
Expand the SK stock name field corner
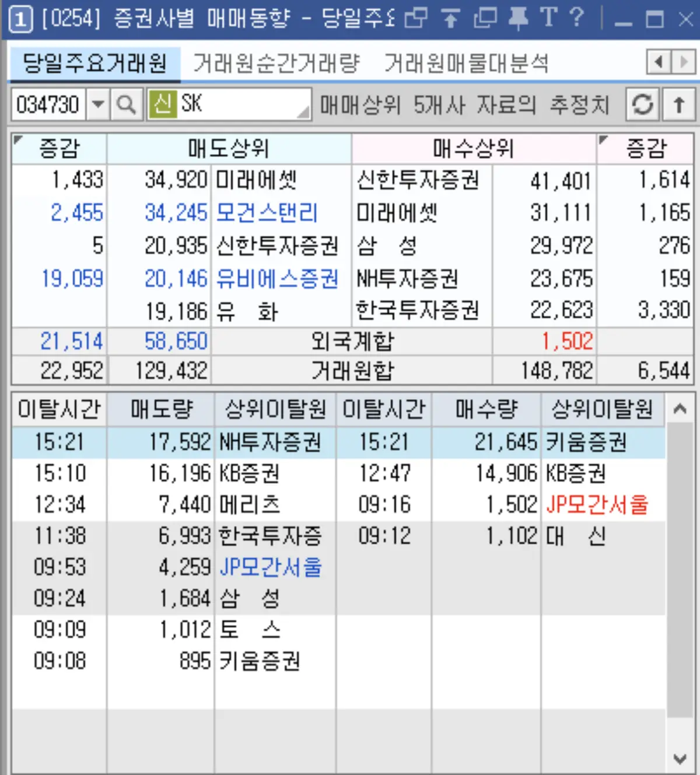point(303,112)
